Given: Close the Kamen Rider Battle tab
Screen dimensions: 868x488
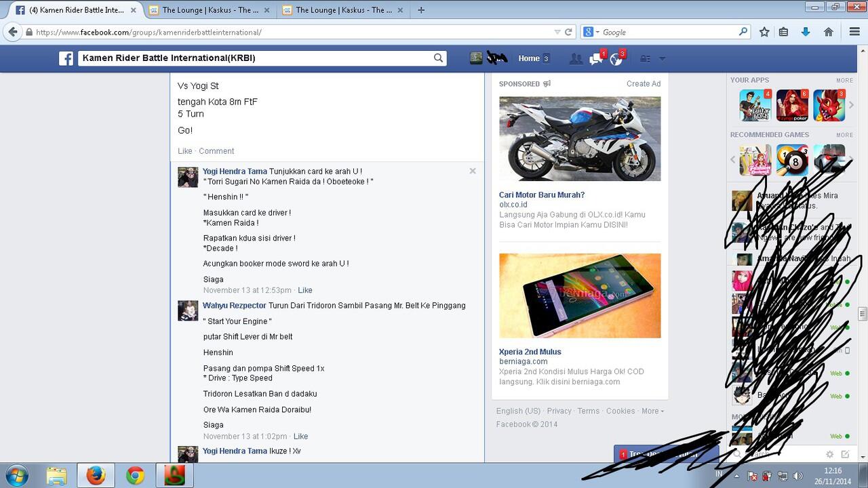Looking at the screenshot, I should 133,10.
